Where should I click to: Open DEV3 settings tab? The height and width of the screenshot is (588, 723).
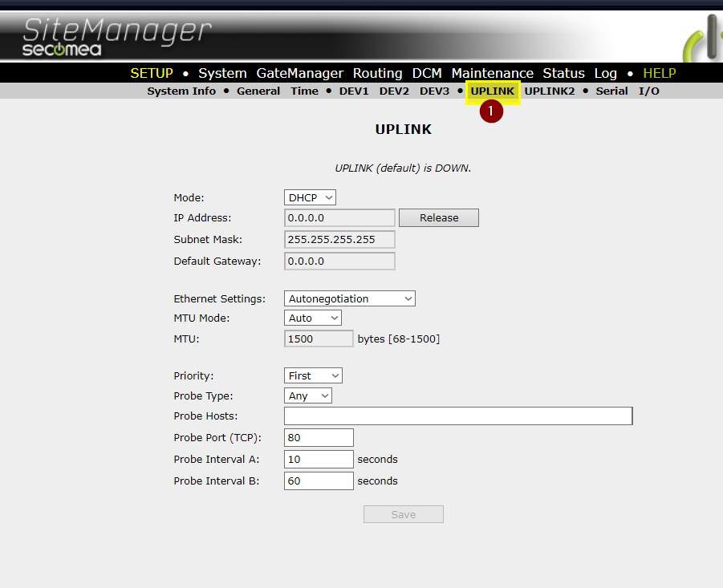[434, 91]
